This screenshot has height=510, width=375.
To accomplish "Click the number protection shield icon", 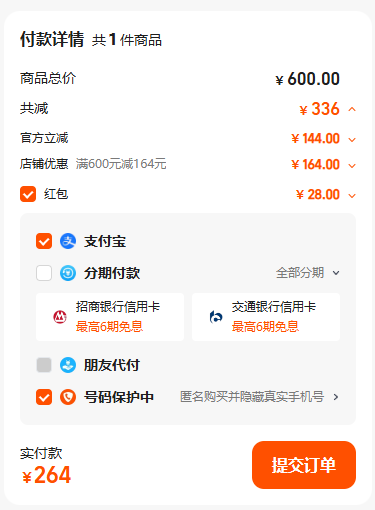I will coord(68,397).
